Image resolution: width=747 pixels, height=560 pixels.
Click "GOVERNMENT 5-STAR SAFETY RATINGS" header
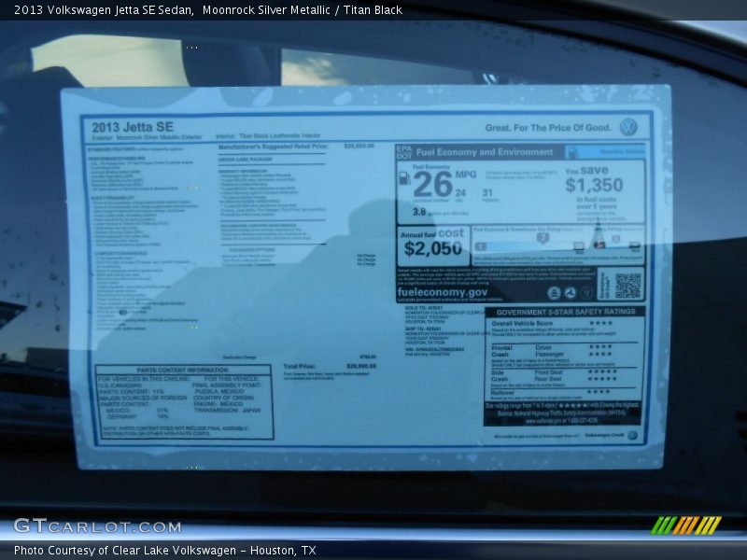coord(566,312)
